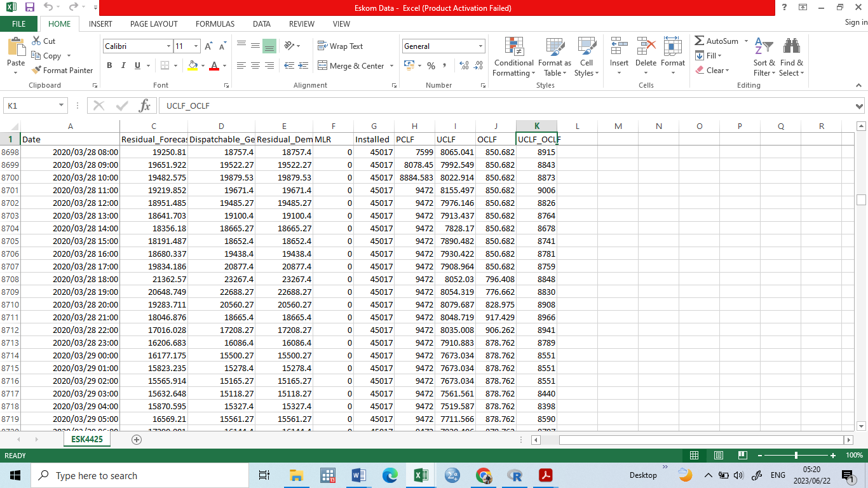Switch to the DATA tab
Screen dimensions: 868x488
tap(261, 24)
